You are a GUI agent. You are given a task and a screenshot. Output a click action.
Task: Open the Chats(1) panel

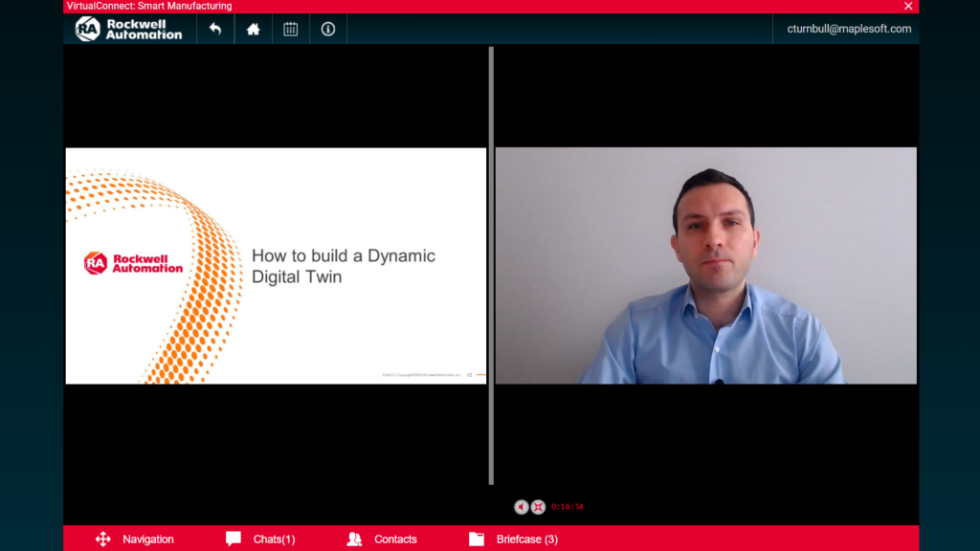point(260,540)
